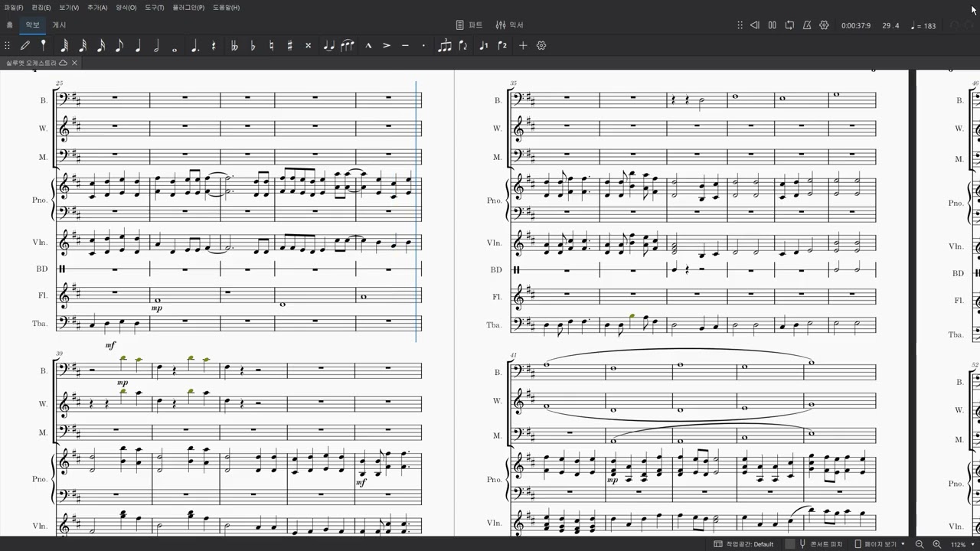Add an augmentation dot to the note
Viewport: 980px width, 551px height.
click(x=195, y=46)
